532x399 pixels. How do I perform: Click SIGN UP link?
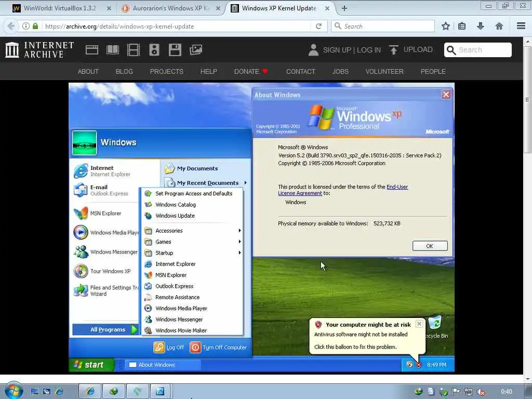pyautogui.click(x=337, y=50)
